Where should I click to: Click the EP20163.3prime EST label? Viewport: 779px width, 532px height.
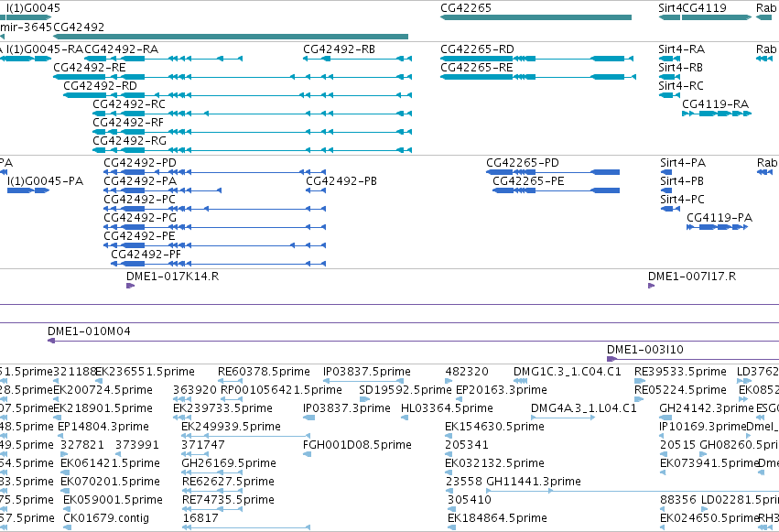(502, 390)
